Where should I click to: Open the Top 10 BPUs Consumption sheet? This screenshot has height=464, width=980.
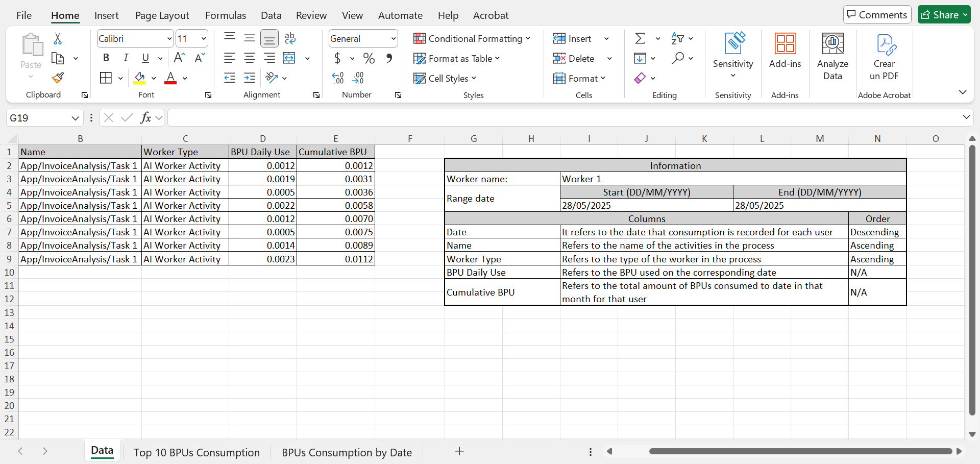point(197,452)
